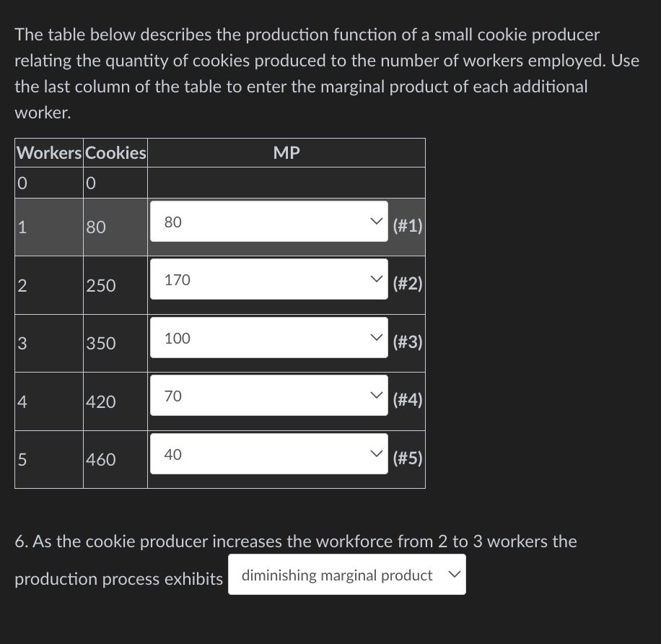The width and height of the screenshot is (661, 644).
Task: Select the table cell showing 250 cookies
Action: [x=115, y=285]
